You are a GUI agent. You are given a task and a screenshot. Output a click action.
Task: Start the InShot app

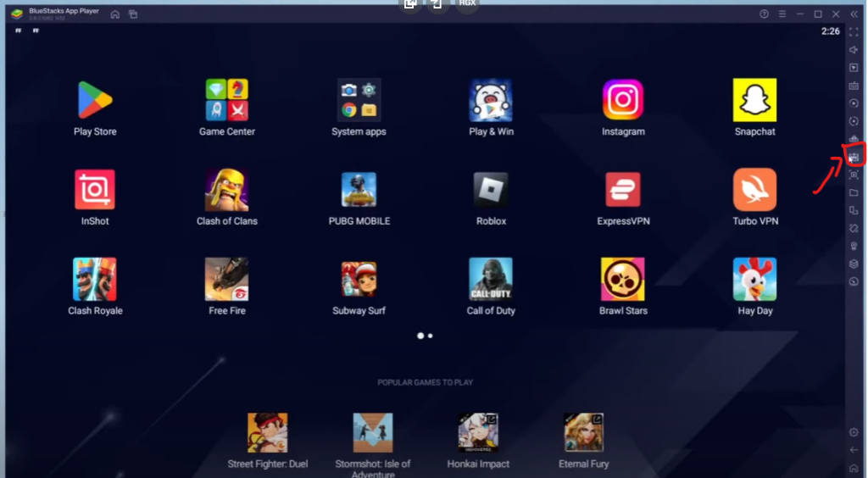[x=95, y=190]
